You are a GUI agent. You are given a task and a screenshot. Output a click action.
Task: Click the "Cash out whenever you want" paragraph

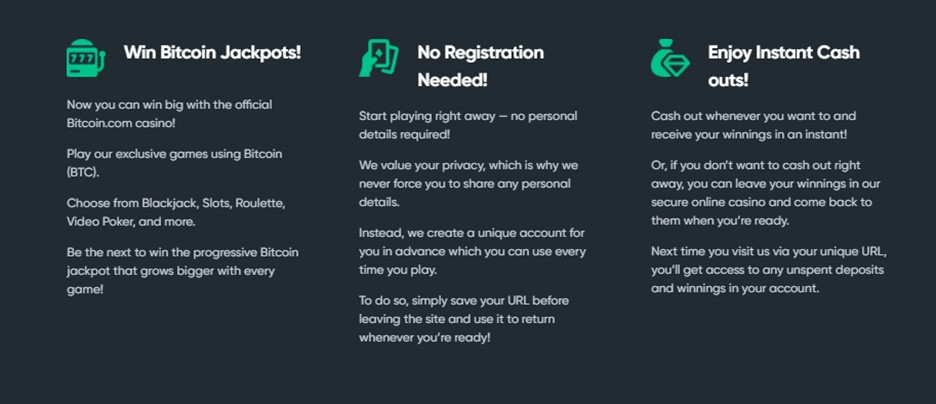point(753,125)
